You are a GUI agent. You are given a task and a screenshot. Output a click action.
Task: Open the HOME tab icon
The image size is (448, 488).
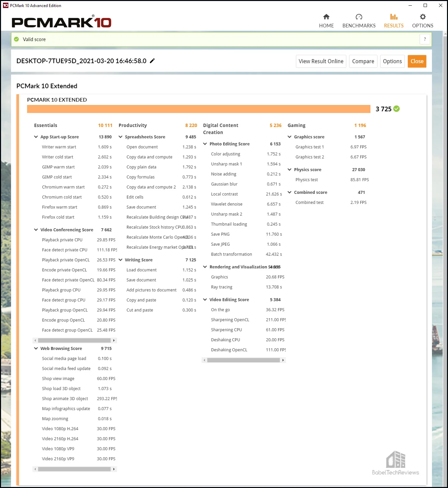point(326,17)
